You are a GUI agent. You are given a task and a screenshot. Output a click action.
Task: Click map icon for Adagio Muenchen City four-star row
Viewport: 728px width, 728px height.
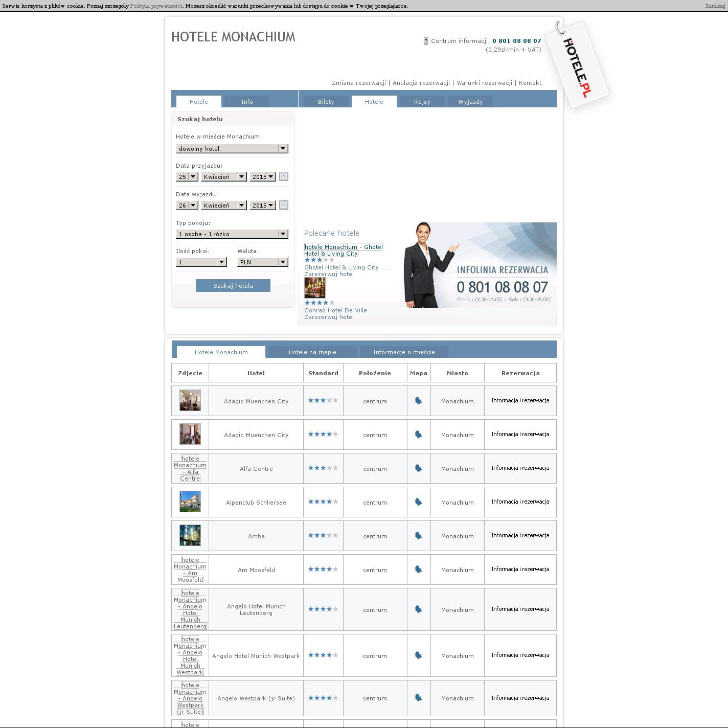(418, 435)
